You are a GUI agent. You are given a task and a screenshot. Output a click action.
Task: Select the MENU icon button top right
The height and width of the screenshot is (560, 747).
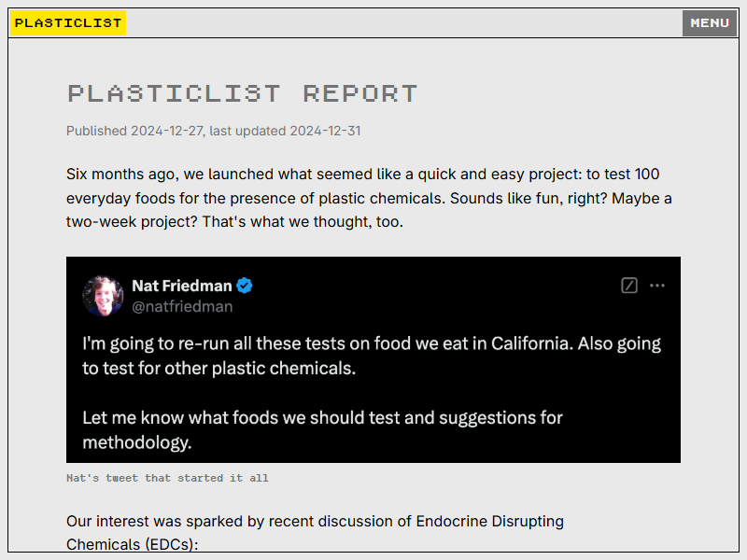tap(709, 22)
